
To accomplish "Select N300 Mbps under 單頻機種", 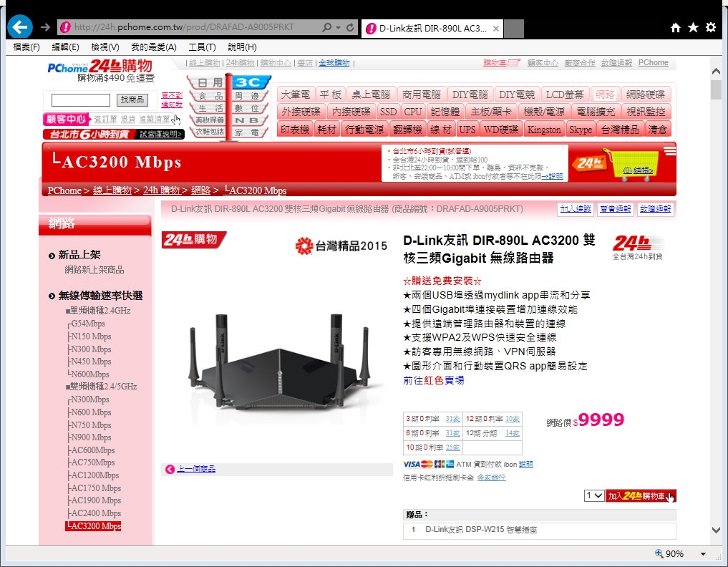I will point(92,349).
